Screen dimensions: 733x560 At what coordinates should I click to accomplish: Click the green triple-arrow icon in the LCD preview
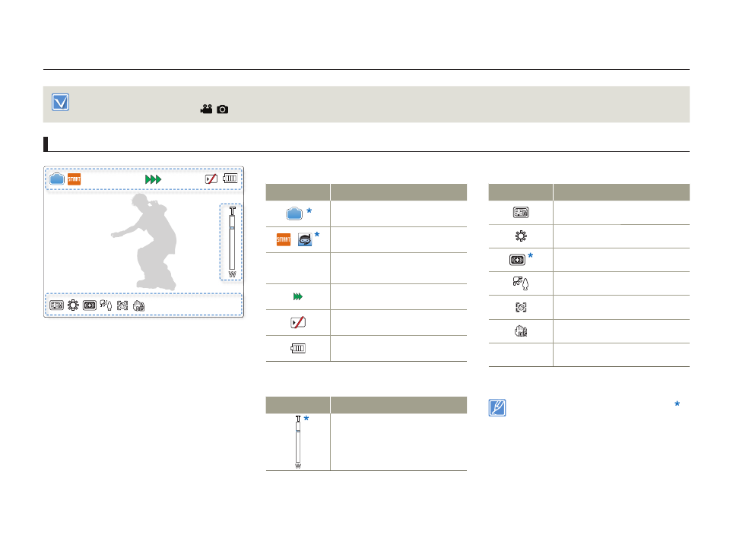(x=154, y=179)
